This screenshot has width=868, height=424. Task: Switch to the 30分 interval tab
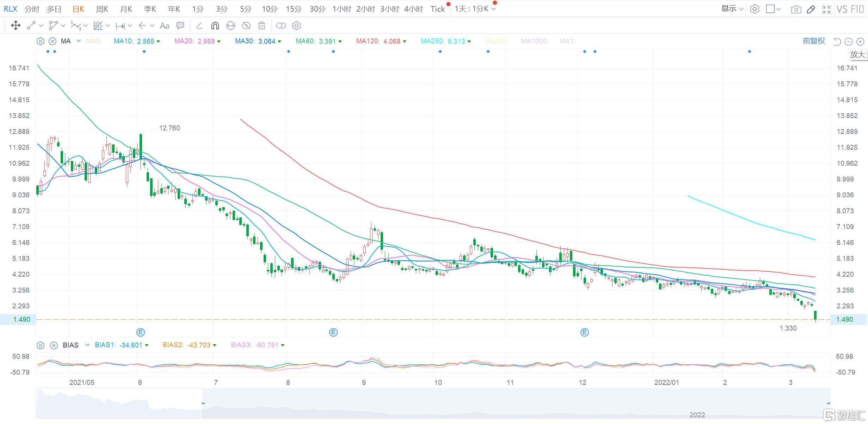tap(318, 9)
